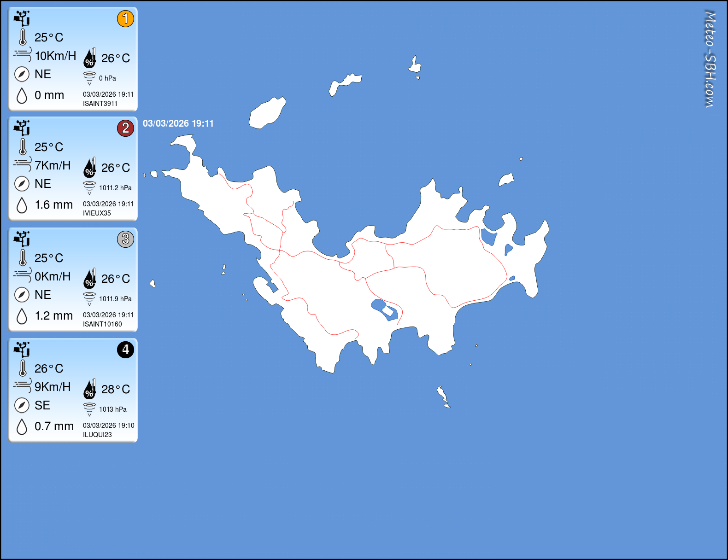Click pressure icon next to 1011.9 hPa

[89, 299]
